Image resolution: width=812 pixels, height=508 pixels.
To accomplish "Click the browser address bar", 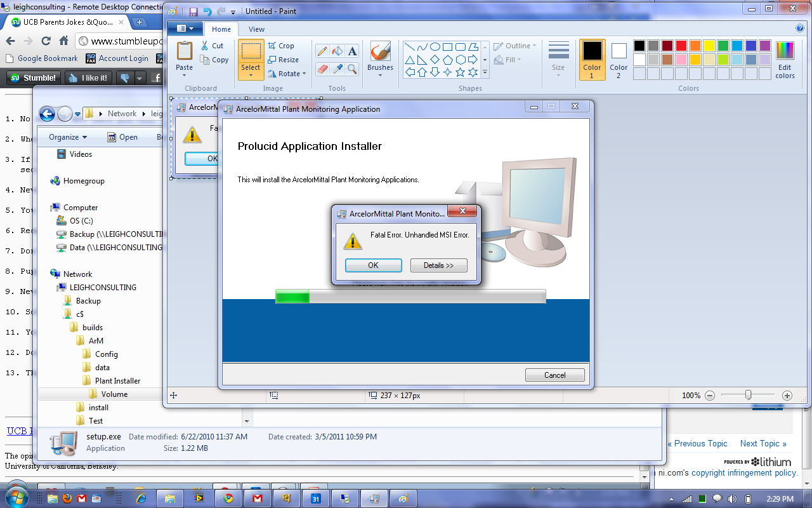I will (x=121, y=41).
